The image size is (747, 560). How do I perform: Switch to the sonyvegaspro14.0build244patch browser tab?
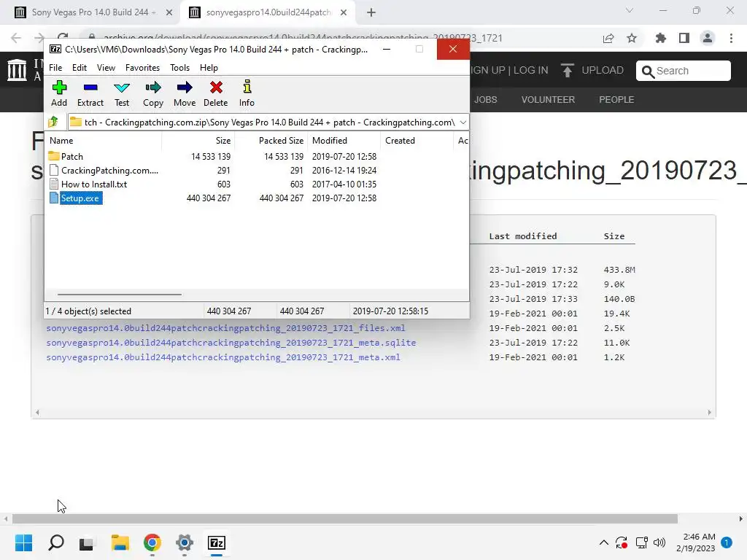coord(268,12)
